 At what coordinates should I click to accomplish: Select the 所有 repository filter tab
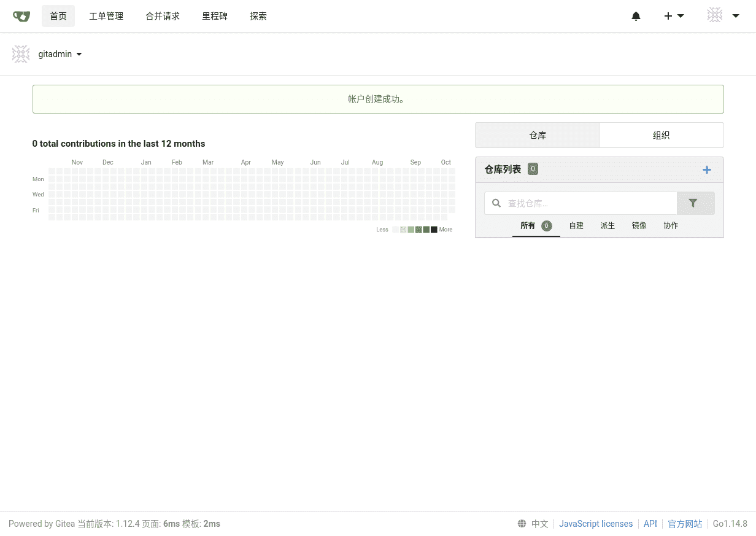coord(536,225)
